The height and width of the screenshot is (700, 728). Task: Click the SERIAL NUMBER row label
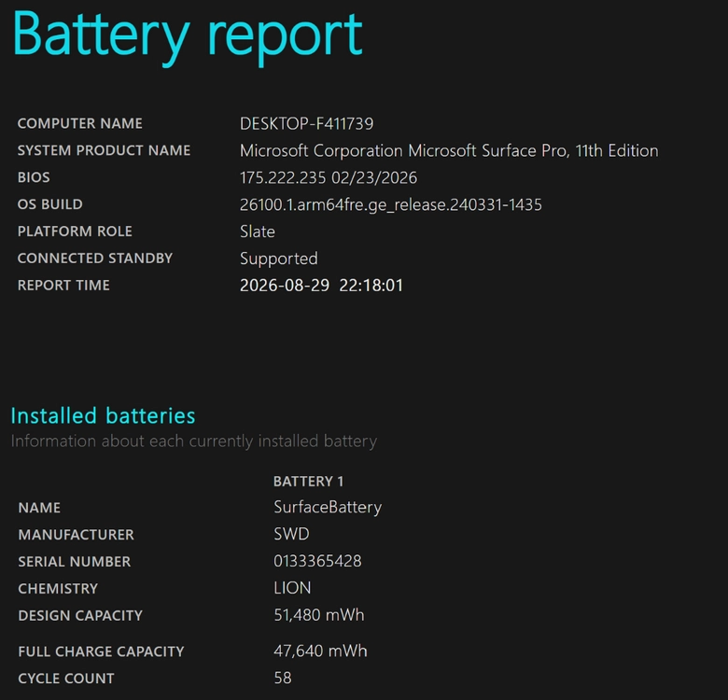(75, 561)
